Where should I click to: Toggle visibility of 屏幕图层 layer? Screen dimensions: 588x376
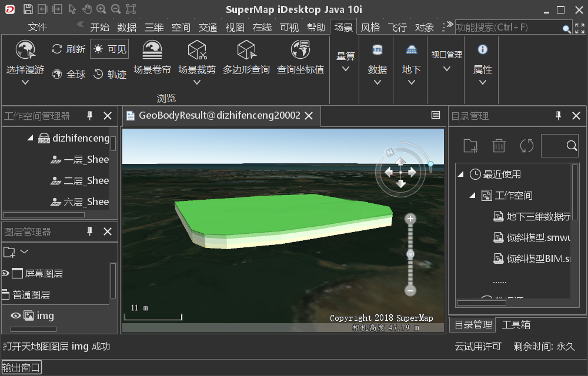[x=5, y=273]
